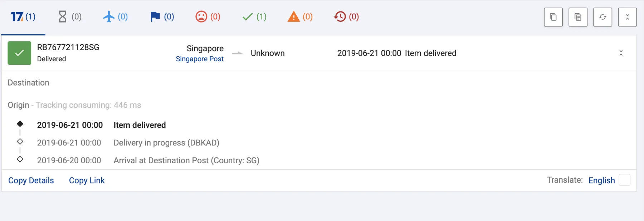Open the green checkmark delivered tab
644x221 pixels.
254,17
